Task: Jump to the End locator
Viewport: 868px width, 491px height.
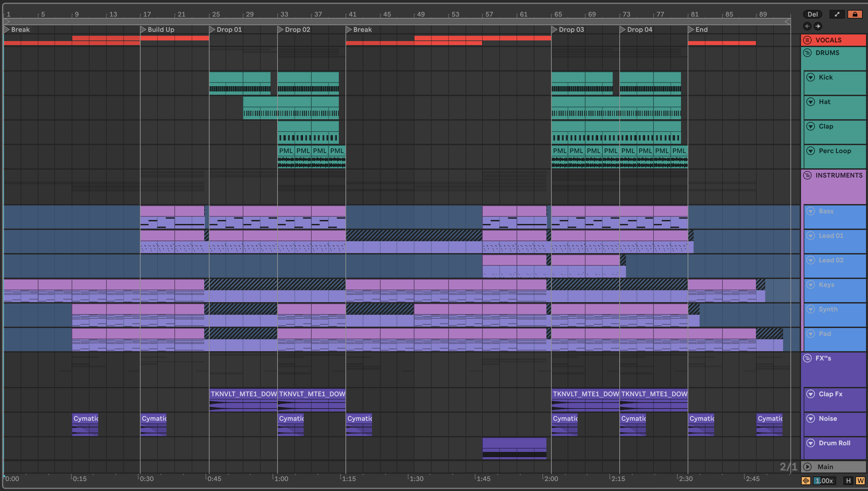Action: point(698,30)
